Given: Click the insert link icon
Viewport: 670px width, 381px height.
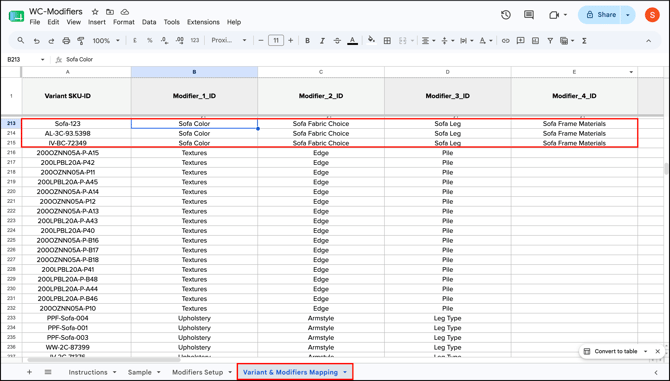Looking at the screenshot, I should click(x=505, y=41).
